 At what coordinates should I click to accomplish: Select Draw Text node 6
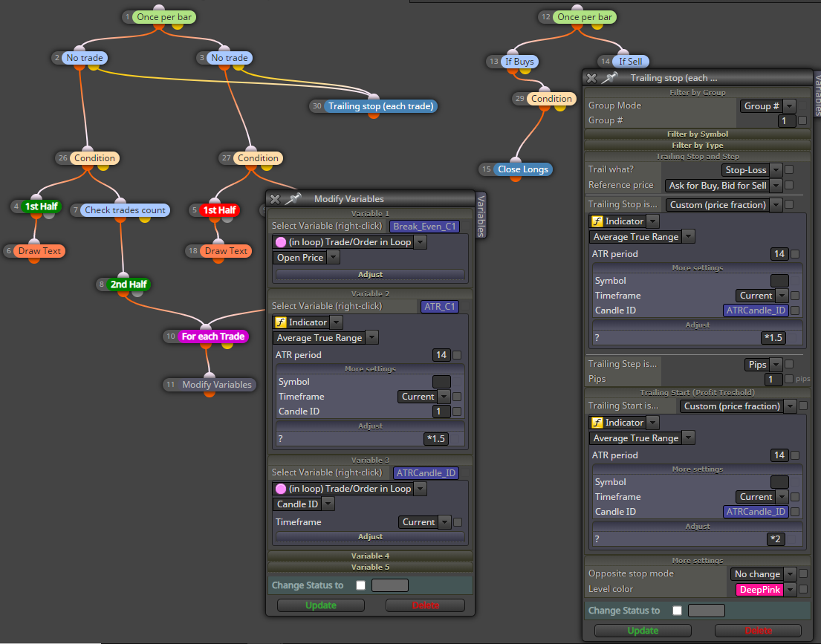[39, 251]
